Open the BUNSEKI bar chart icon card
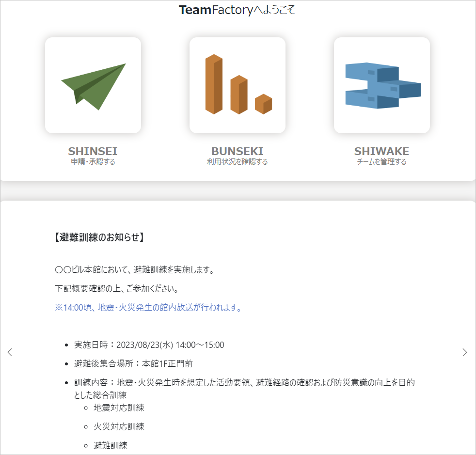 (238, 85)
